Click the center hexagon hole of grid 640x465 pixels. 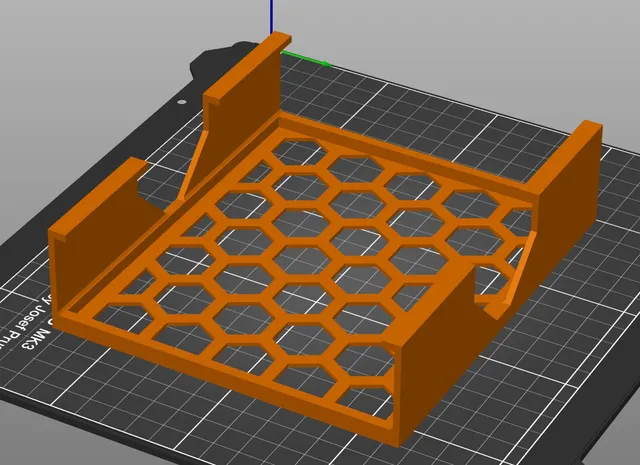click(301, 260)
